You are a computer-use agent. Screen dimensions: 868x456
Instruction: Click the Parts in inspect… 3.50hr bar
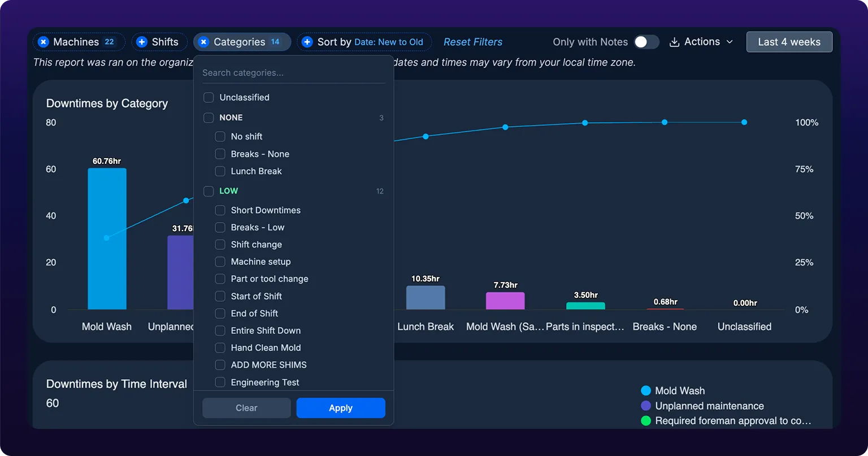coord(585,306)
